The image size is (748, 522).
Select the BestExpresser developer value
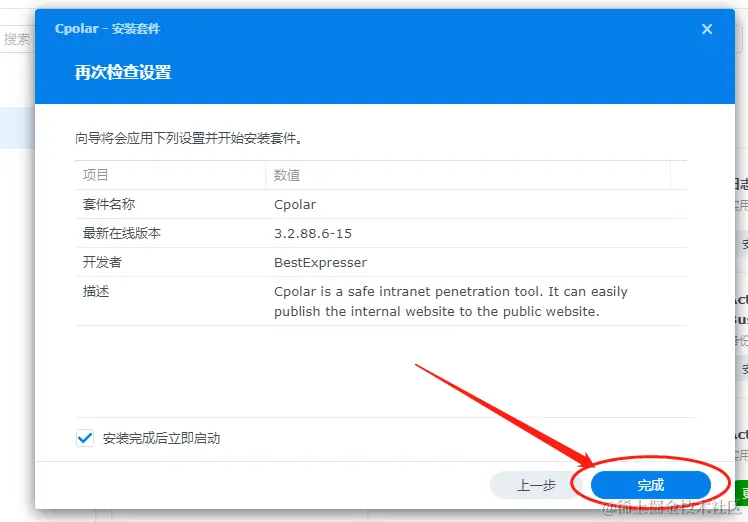pyautogui.click(x=321, y=262)
